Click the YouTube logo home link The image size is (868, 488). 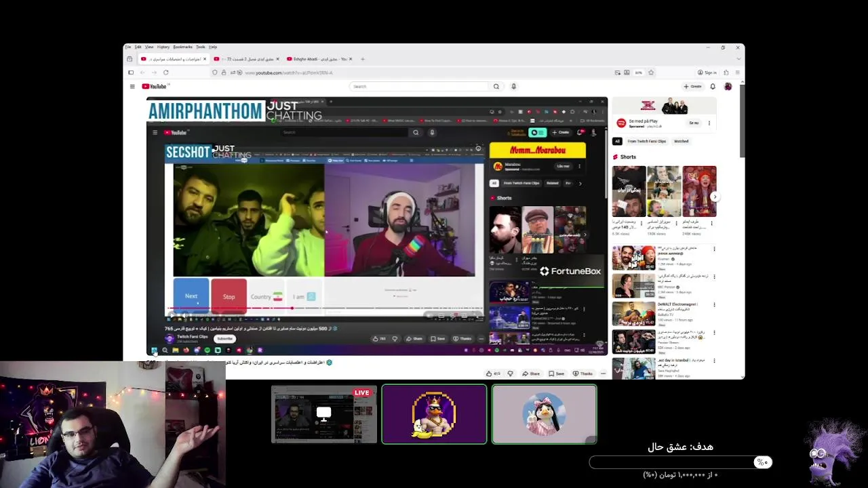154,86
